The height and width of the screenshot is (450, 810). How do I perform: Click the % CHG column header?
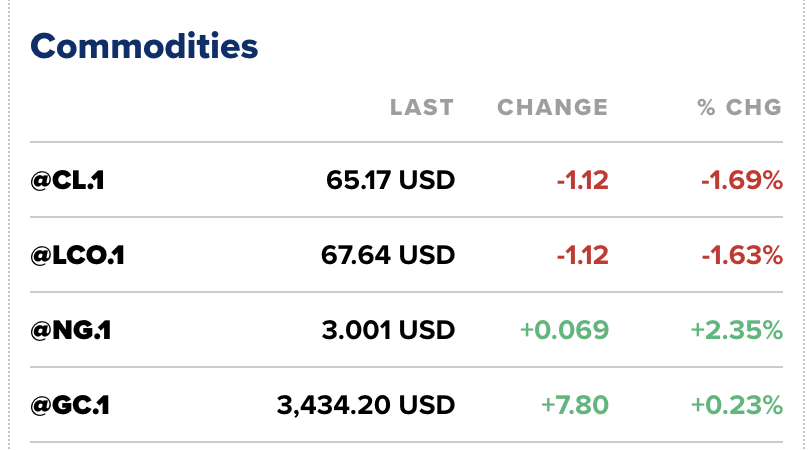point(740,107)
